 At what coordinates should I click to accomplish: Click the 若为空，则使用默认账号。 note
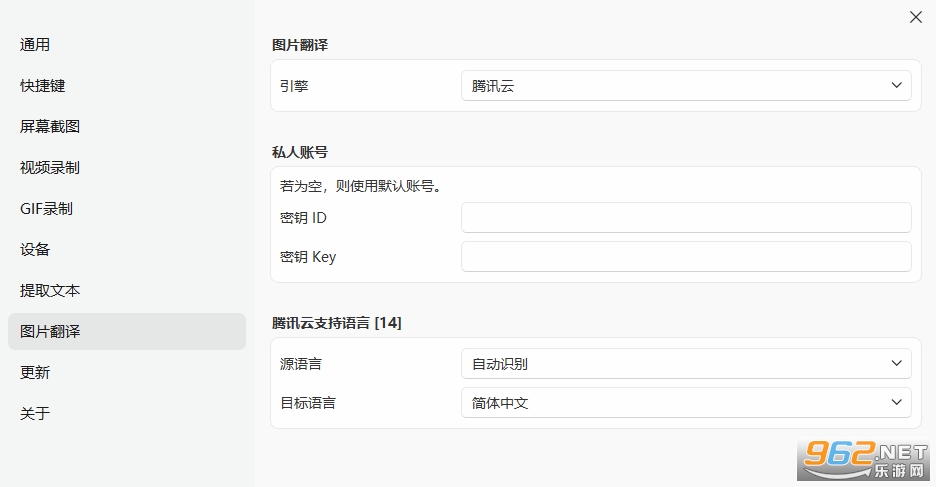pos(362,186)
